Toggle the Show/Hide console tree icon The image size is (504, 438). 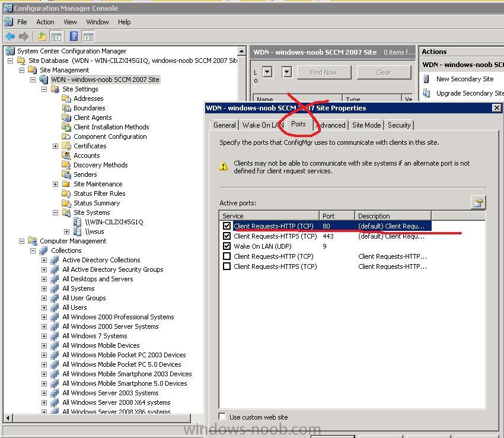point(56,36)
